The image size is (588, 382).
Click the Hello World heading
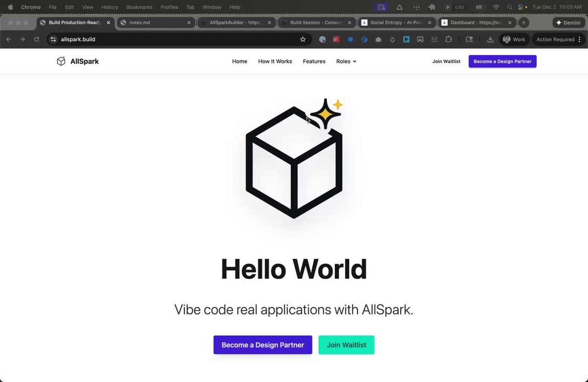(294, 269)
